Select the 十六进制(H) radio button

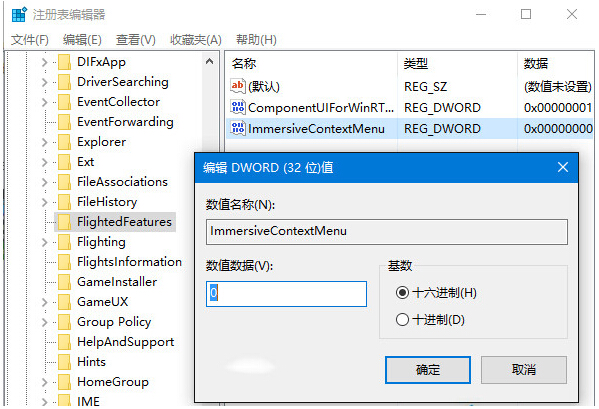(402, 293)
